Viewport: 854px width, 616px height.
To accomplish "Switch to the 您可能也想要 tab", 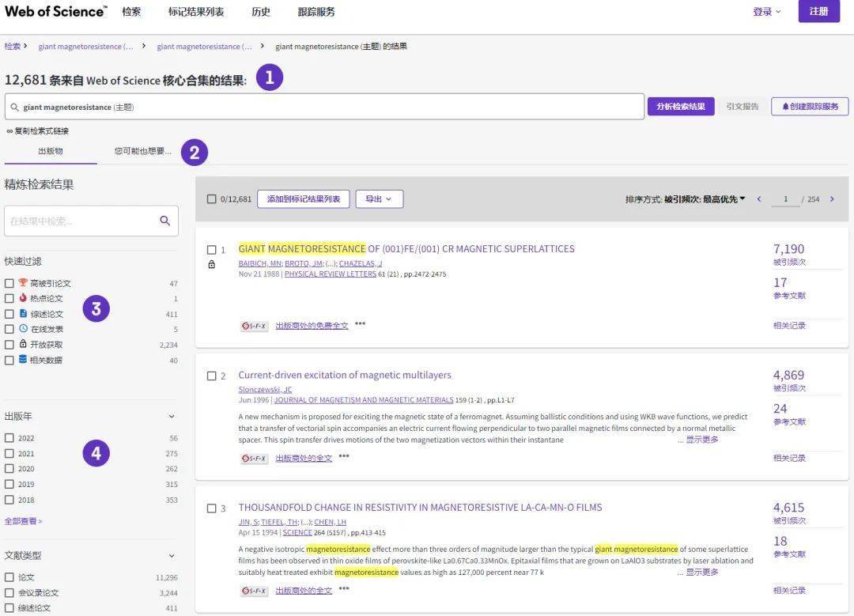I will pos(144,152).
